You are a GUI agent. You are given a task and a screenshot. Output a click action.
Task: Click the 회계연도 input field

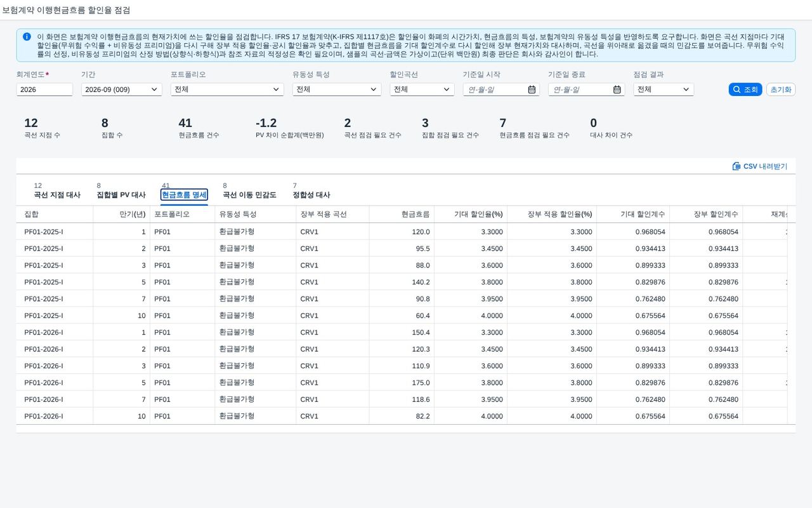(44, 90)
